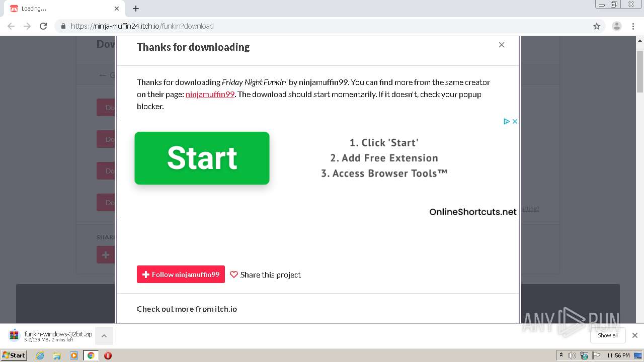Click the Action Center flag icon

pos(596,355)
